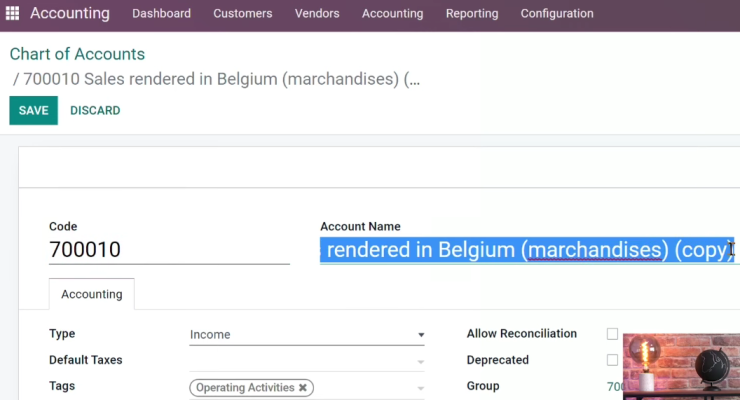The width and height of the screenshot is (740, 400).
Task: Go back to Chart of Accounts
Action: point(77,54)
